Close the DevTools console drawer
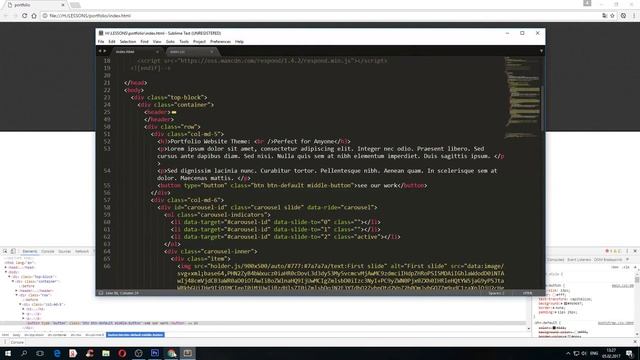 tap(635, 342)
